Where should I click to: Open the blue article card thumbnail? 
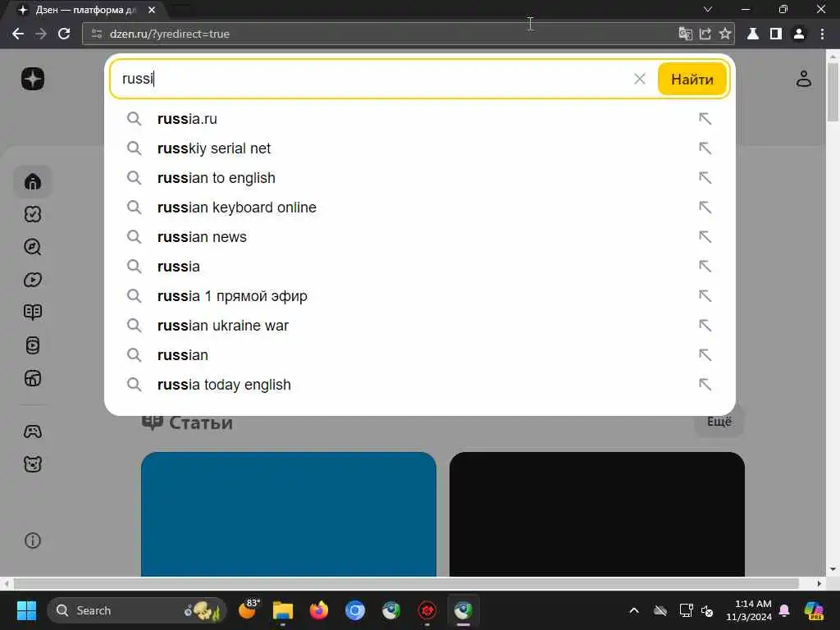point(289,514)
